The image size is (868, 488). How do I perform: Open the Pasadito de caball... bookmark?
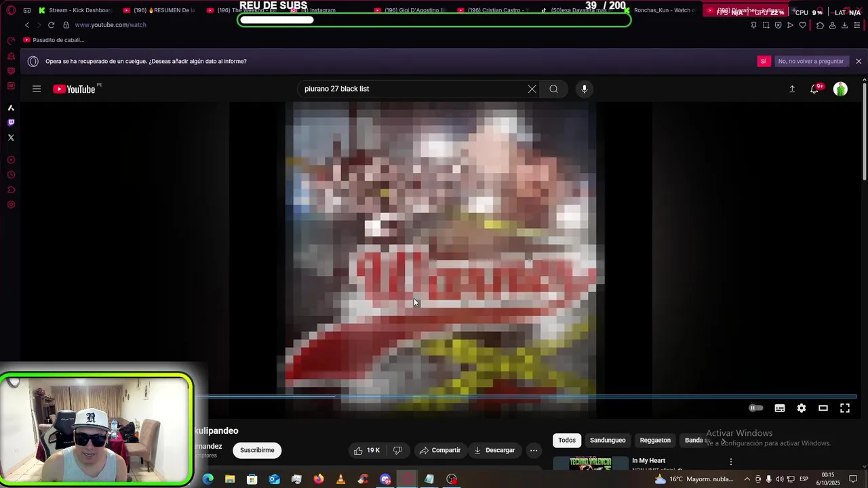pos(54,40)
